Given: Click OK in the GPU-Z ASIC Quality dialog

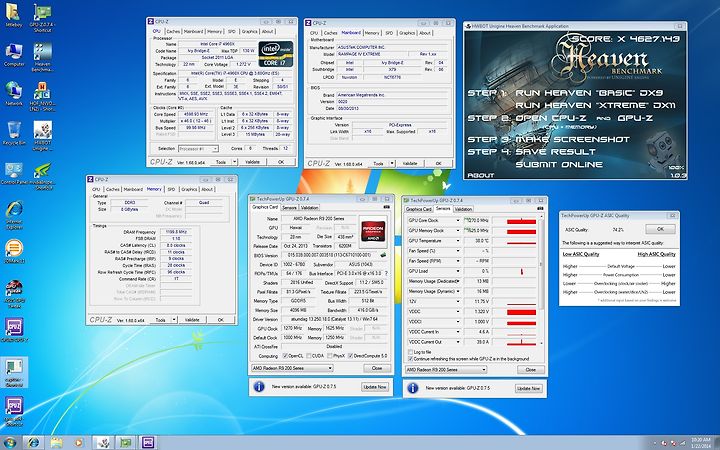Looking at the screenshot, I should pos(660,229).
